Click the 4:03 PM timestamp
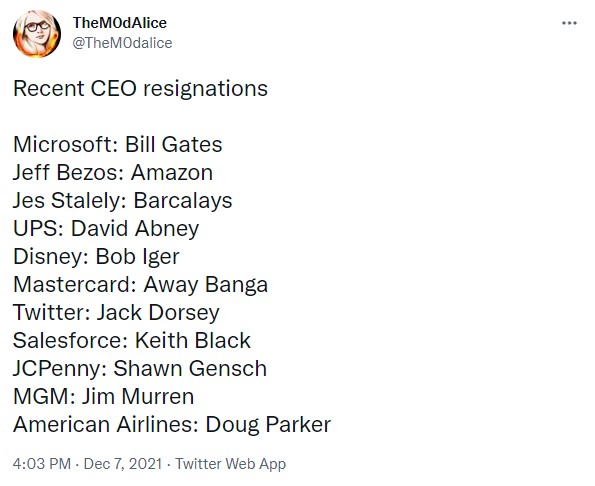The height and width of the screenshot is (486, 595). tap(42, 464)
